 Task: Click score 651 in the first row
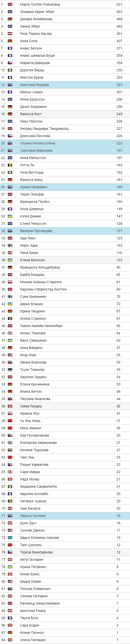click(x=119, y=4)
